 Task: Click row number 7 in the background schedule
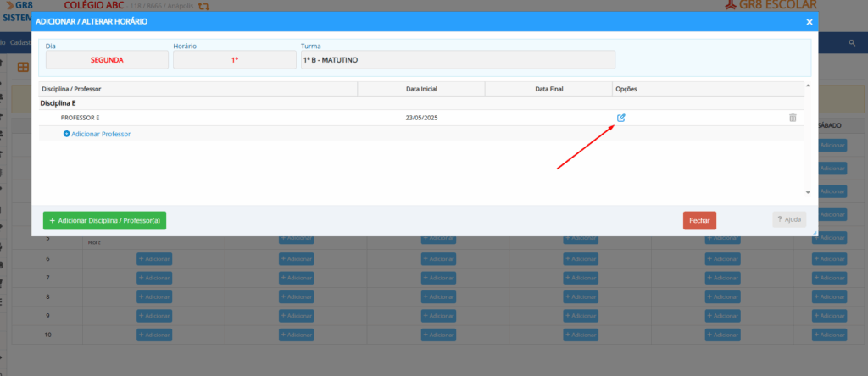tap(47, 278)
